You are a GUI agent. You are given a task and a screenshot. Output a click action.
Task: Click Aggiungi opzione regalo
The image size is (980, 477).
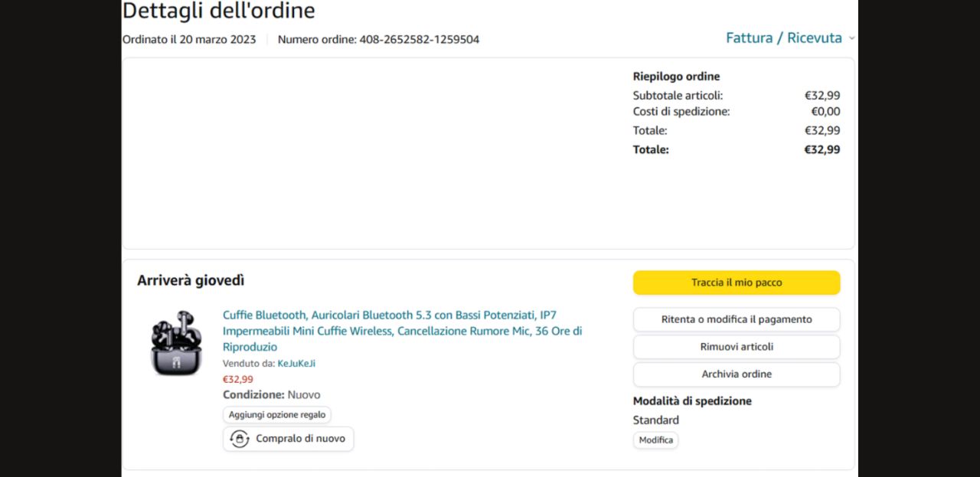pos(276,414)
